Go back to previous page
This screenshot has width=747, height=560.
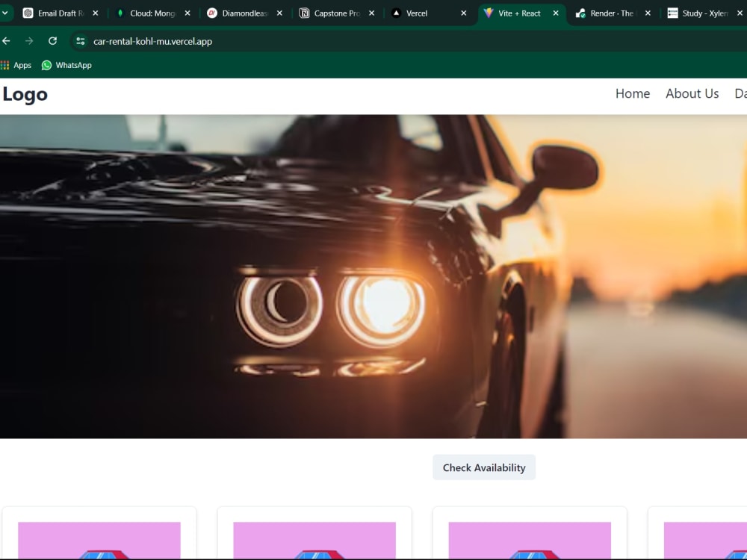click(6, 41)
